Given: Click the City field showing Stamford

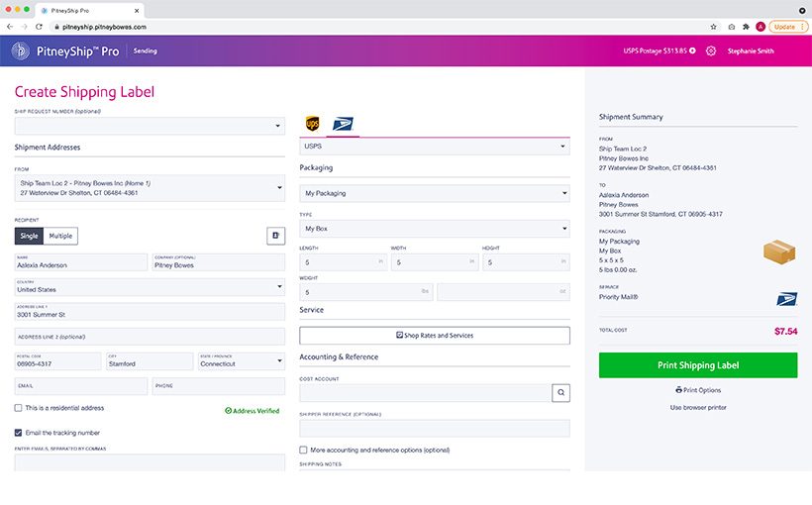Looking at the screenshot, I should pyautogui.click(x=150, y=361).
